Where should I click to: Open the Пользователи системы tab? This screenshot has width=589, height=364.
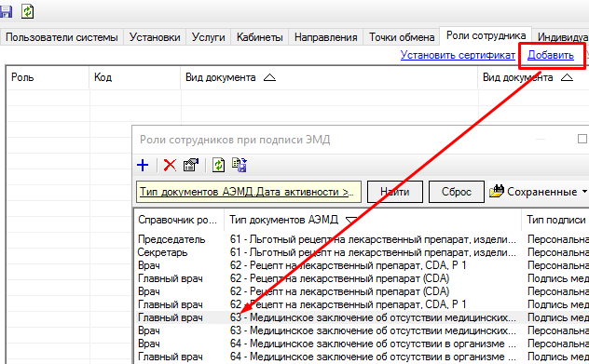(x=62, y=37)
